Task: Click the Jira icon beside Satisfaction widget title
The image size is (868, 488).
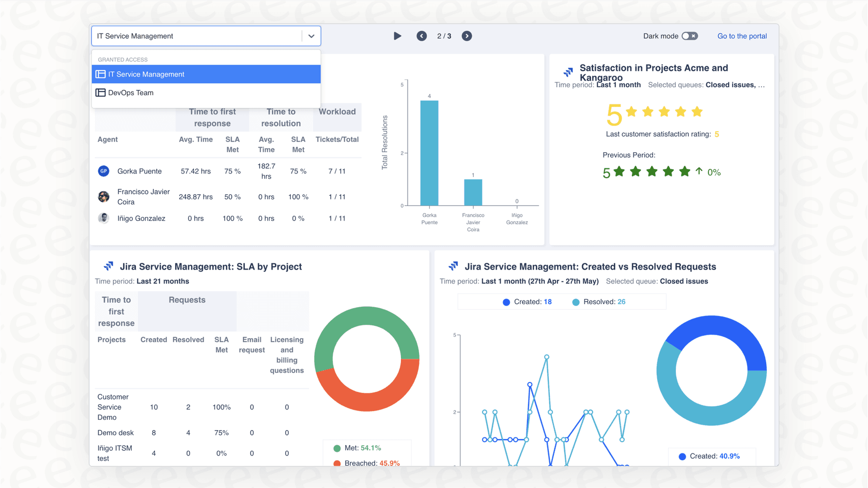Action: 567,72
